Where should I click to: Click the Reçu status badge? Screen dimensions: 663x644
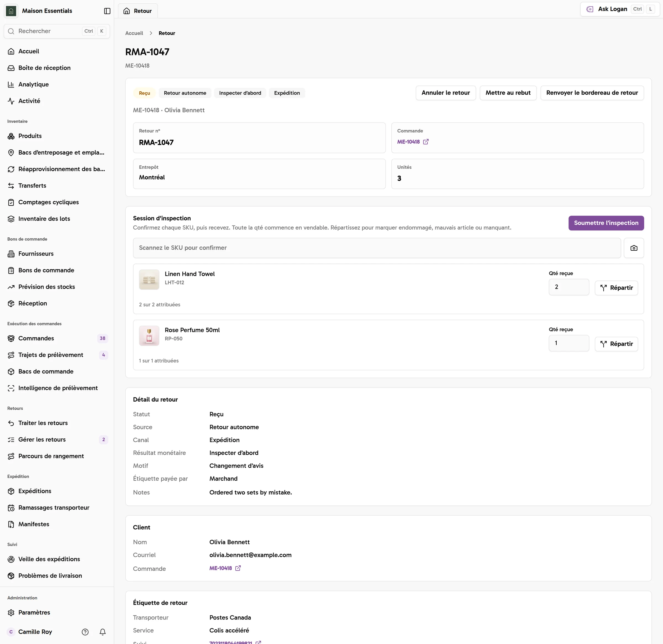click(x=144, y=93)
